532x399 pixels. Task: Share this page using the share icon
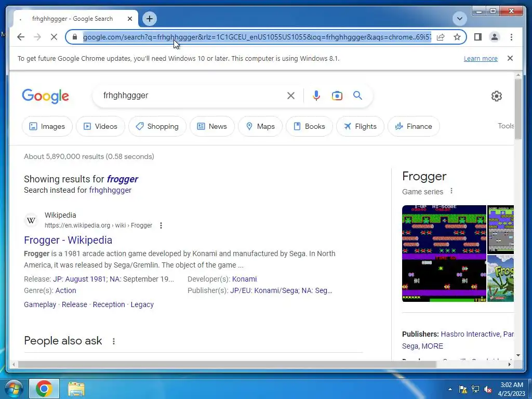pyautogui.click(x=441, y=37)
